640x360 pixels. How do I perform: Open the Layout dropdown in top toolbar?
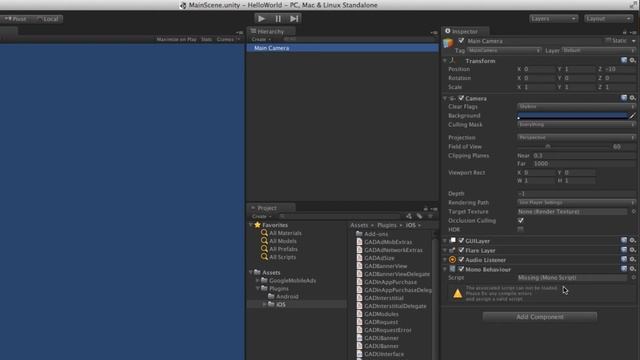pyautogui.click(x=608, y=19)
